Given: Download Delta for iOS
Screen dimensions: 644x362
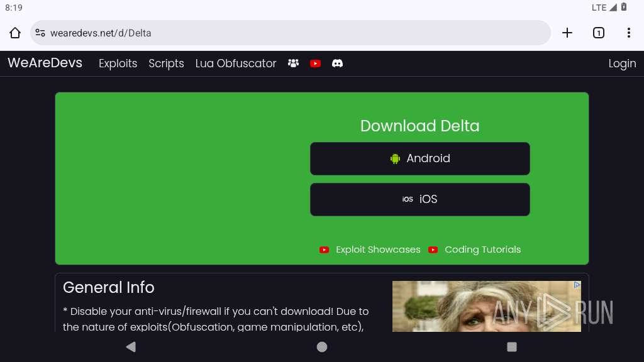Looking at the screenshot, I should tap(419, 199).
